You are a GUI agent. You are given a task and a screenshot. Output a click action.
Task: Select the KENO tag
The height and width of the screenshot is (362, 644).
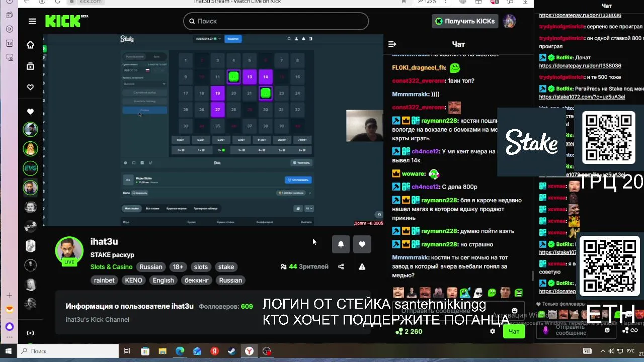tap(133, 280)
